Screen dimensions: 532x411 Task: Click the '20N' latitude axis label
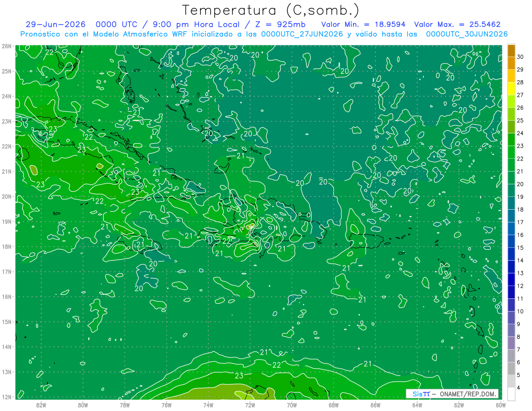(x=7, y=196)
